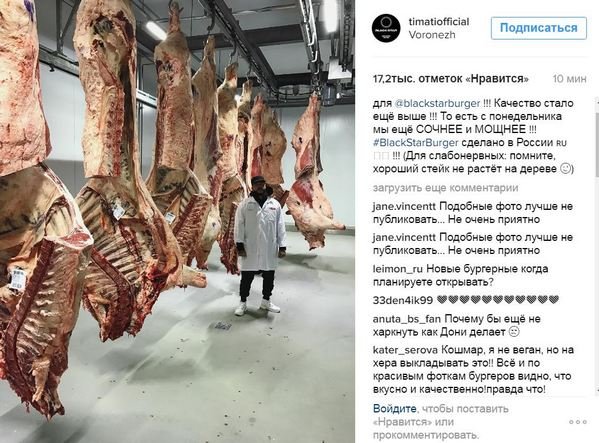
Task: Click the Подписаться follow button
Action: (x=539, y=28)
